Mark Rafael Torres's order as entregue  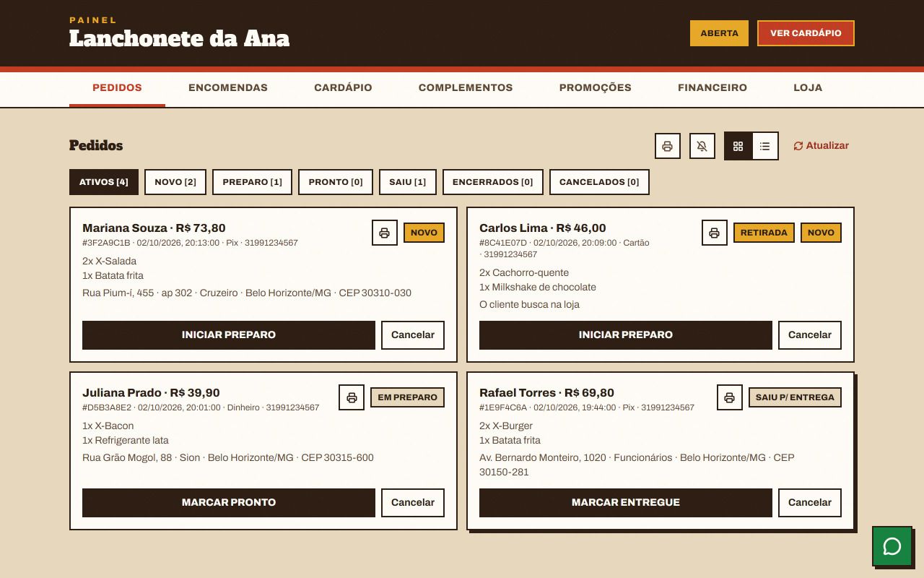[x=626, y=503]
